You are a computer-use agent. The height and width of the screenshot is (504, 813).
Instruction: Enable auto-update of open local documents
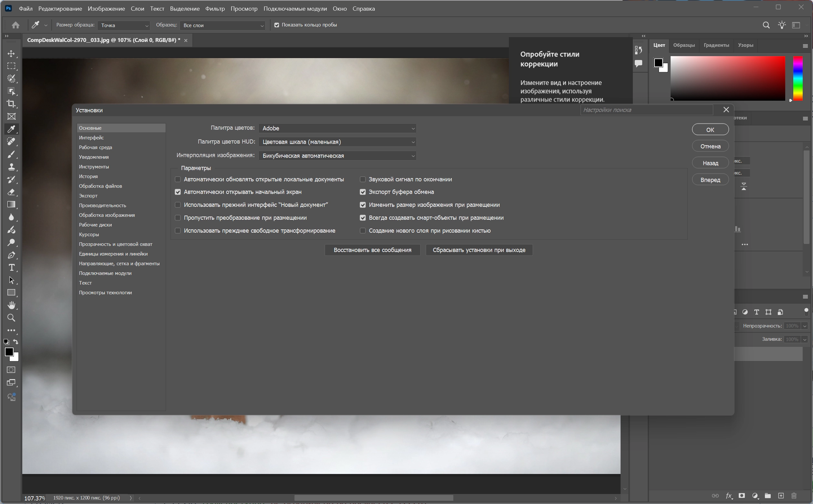point(178,179)
